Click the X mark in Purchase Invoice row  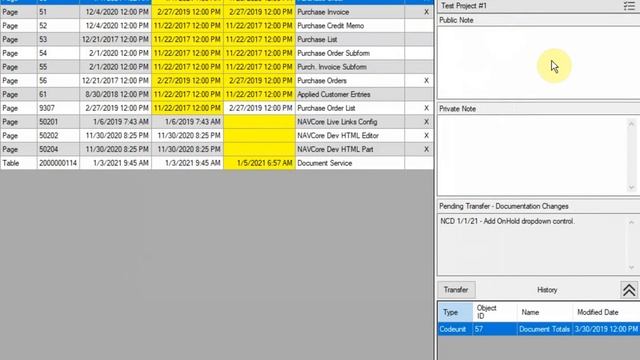click(x=426, y=12)
